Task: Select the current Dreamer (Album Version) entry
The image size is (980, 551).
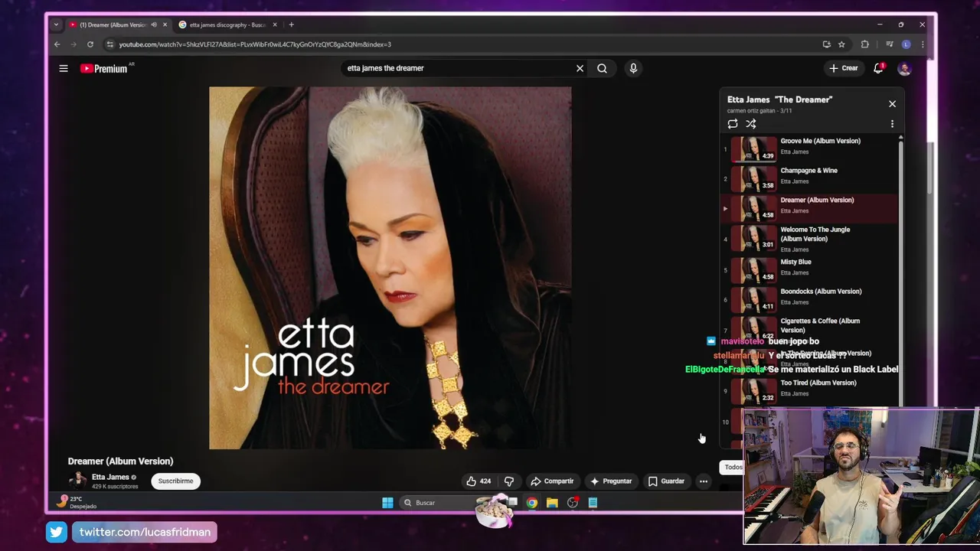Action: (x=808, y=207)
